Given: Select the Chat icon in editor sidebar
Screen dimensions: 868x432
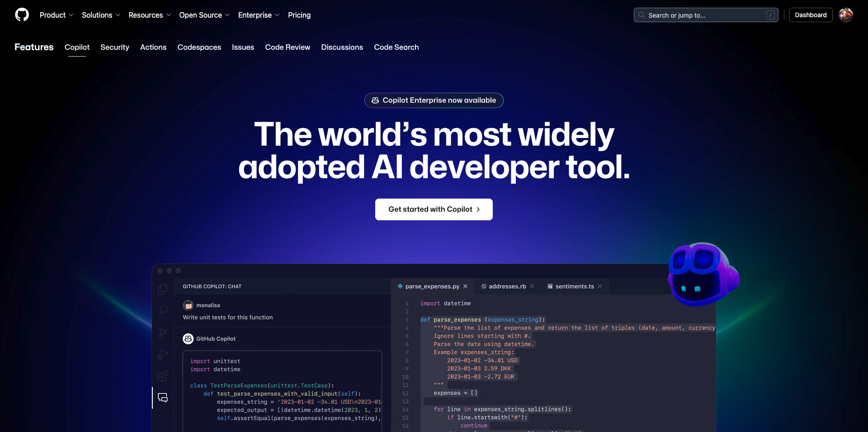Looking at the screenshot, I should pyautogui.click(x=163, y=398).
